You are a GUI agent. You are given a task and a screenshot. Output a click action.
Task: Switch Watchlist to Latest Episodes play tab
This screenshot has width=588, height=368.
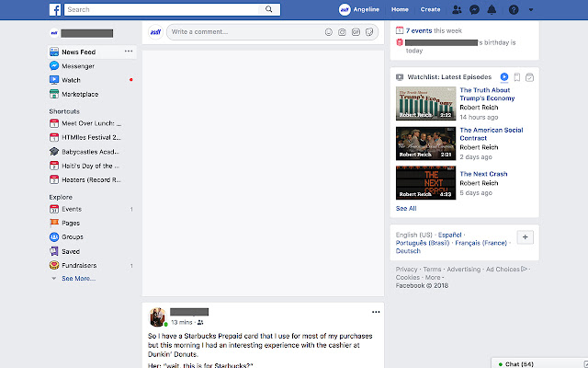[x=504, y=76]
